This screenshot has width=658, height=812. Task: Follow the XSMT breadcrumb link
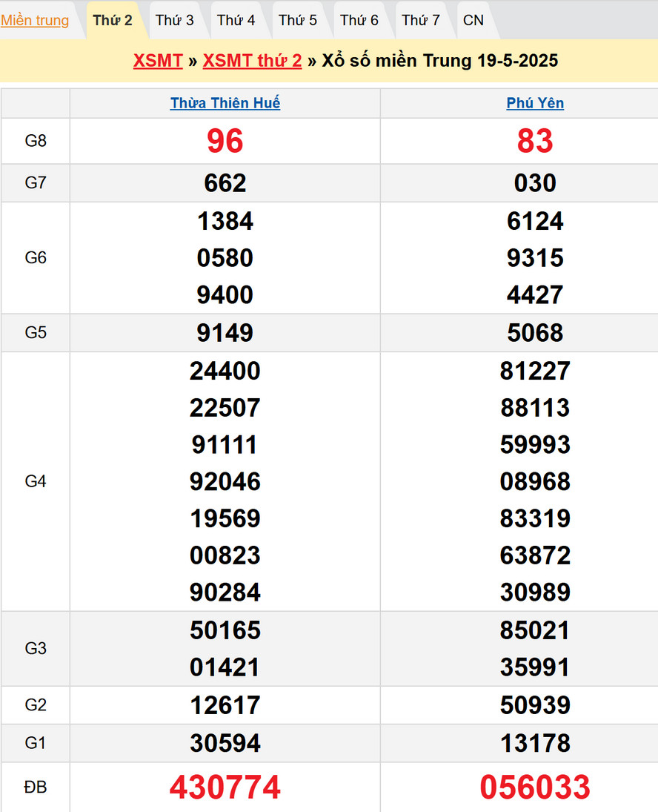pos(158,61)
